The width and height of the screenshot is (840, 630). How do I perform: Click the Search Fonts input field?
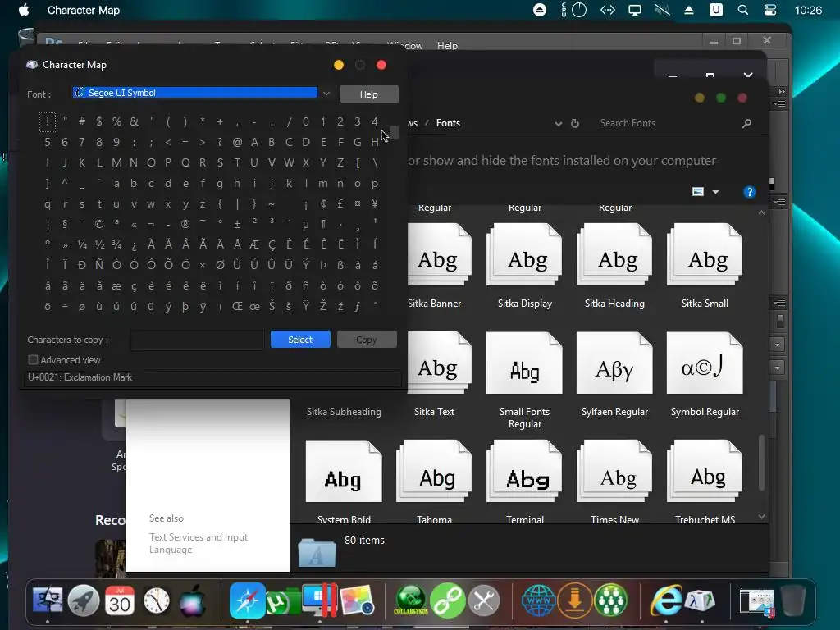[x=664, y=123]
